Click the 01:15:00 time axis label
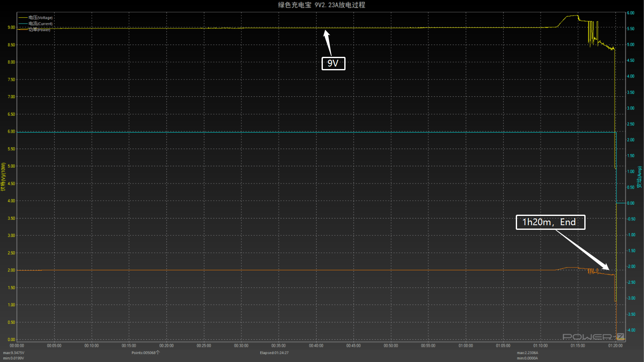644x362 pixels. click(578, 346)
